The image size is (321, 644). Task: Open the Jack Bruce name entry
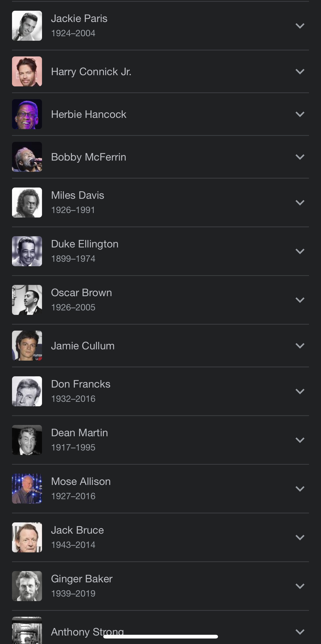[x=77, y=530]
